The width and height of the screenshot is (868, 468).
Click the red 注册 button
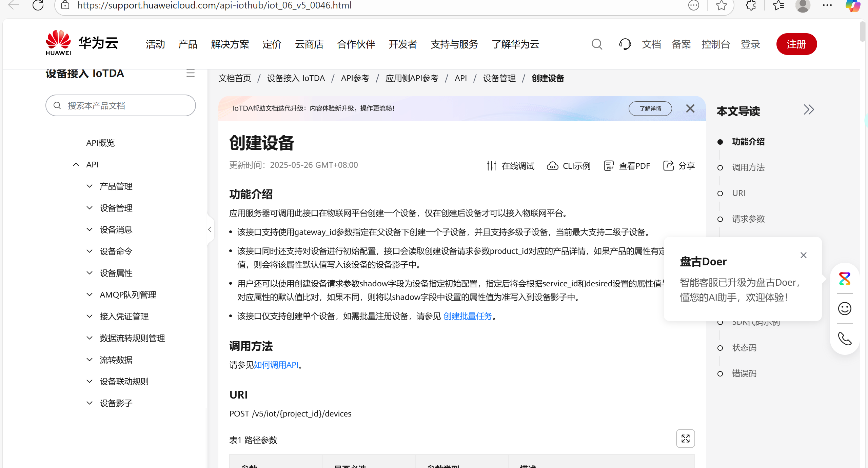pos(796,44)
